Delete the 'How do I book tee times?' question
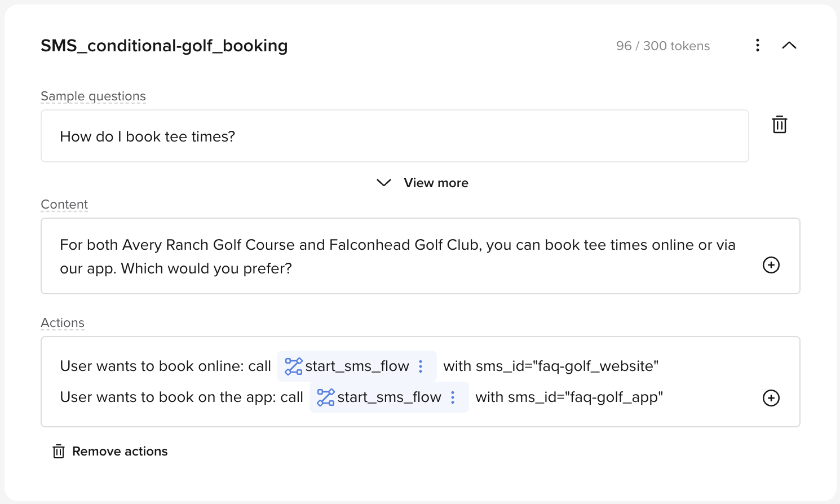 [x=780, y=125]
